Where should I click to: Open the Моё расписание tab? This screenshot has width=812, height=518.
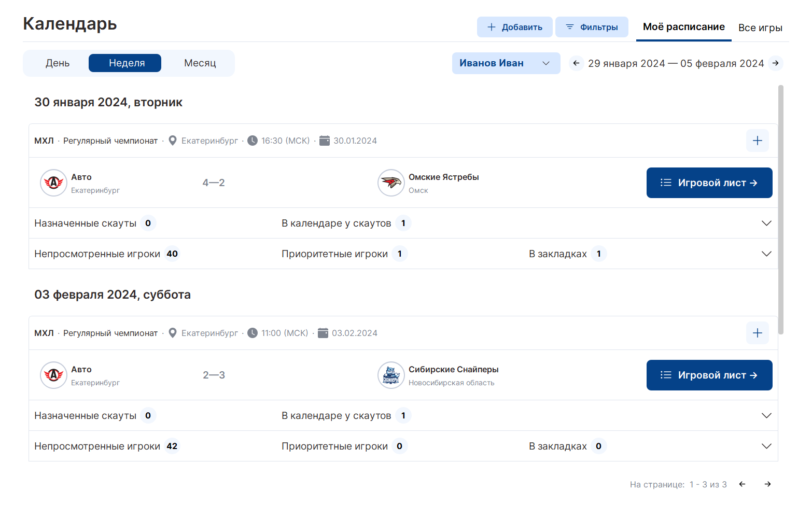(684, 27)
